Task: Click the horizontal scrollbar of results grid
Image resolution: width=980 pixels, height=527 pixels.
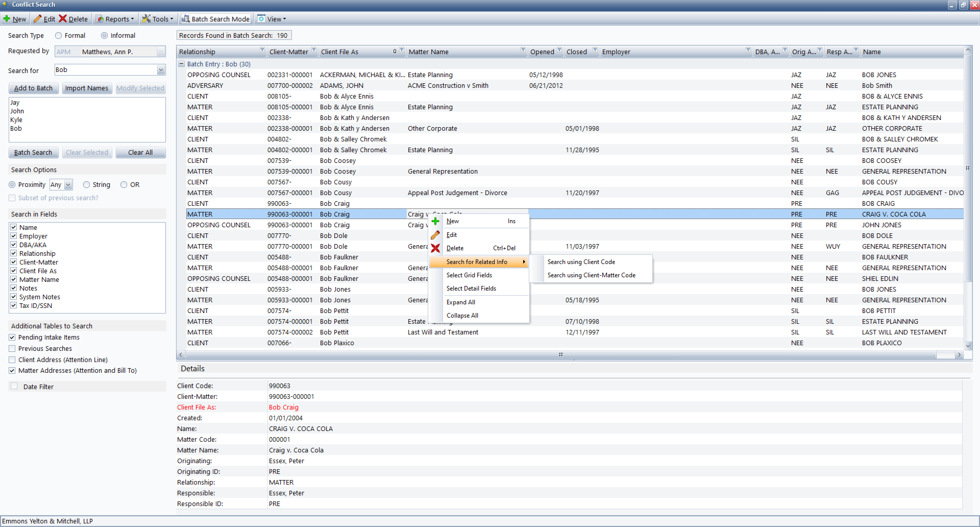Action: pyautogui.click(x=561, y=355)
